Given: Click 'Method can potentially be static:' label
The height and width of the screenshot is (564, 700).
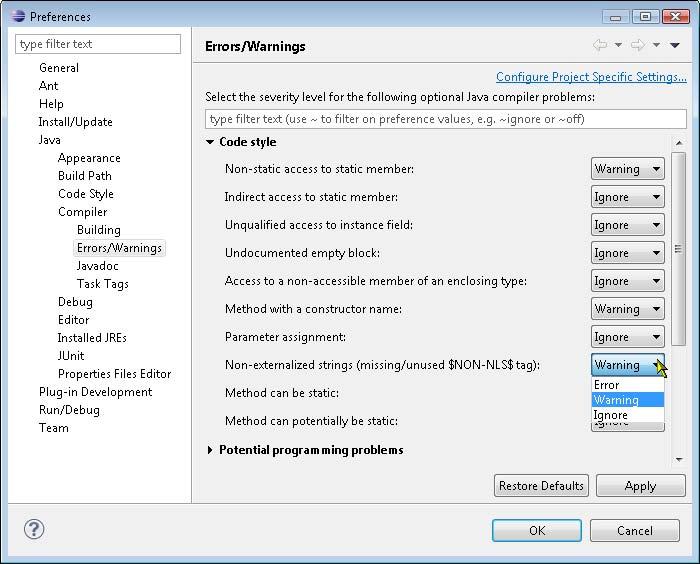Looking at the screenshot, I should pos(311,421).
